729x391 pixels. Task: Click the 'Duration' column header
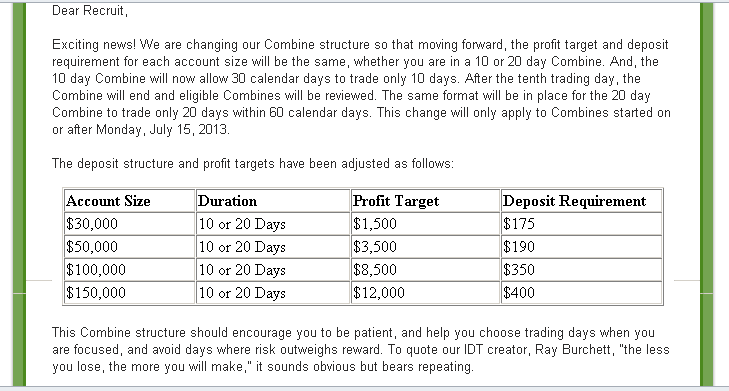coord(273,201)
